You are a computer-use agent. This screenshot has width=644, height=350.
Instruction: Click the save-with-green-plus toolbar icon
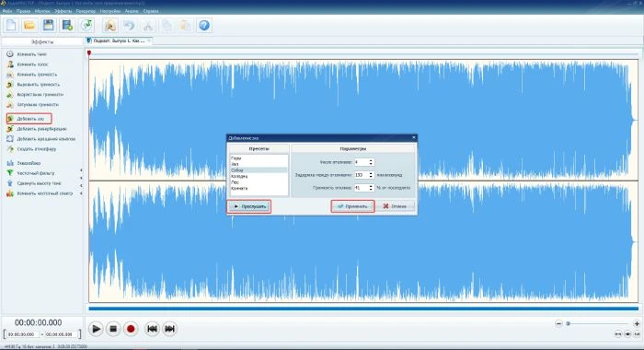(x=67, y=26)
